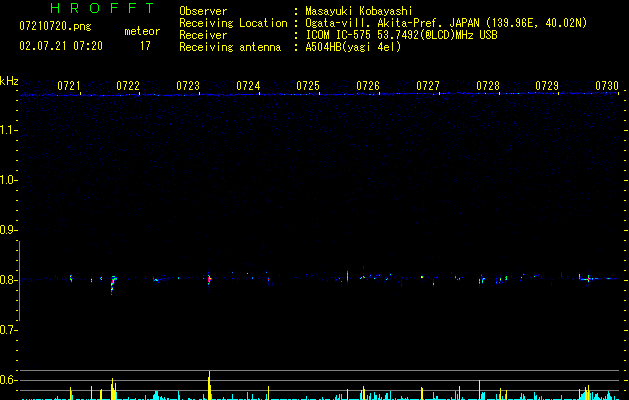This screenshot has width=629, height=400.
Task: Click the Receiving antenna label
Action: pyautogui.click(x=230, y=47)
